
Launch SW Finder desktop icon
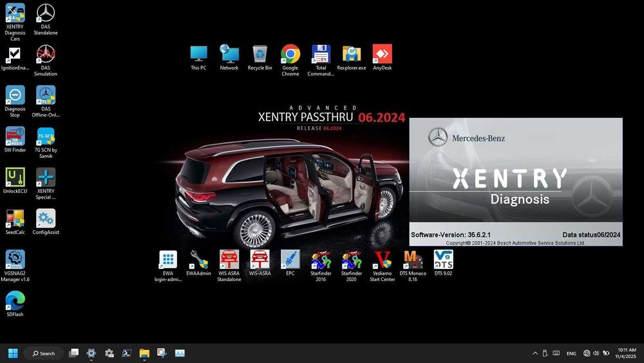(x=15, y=140)
